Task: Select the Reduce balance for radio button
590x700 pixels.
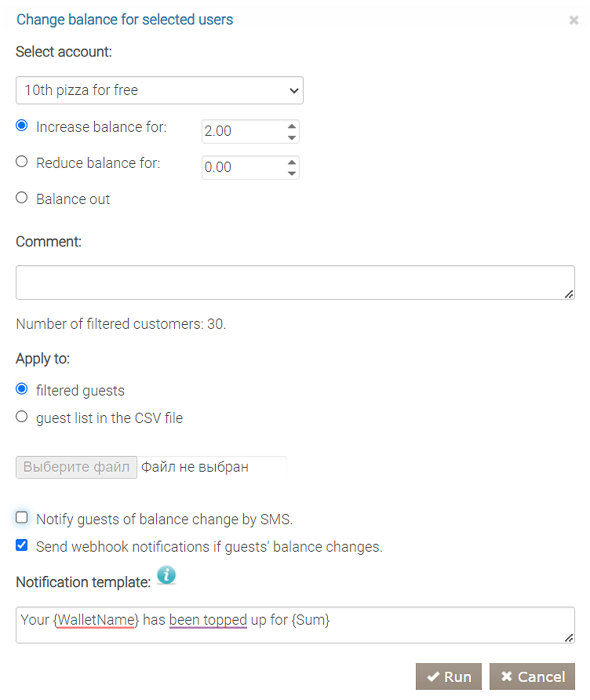Action: (x=22, y=162)
